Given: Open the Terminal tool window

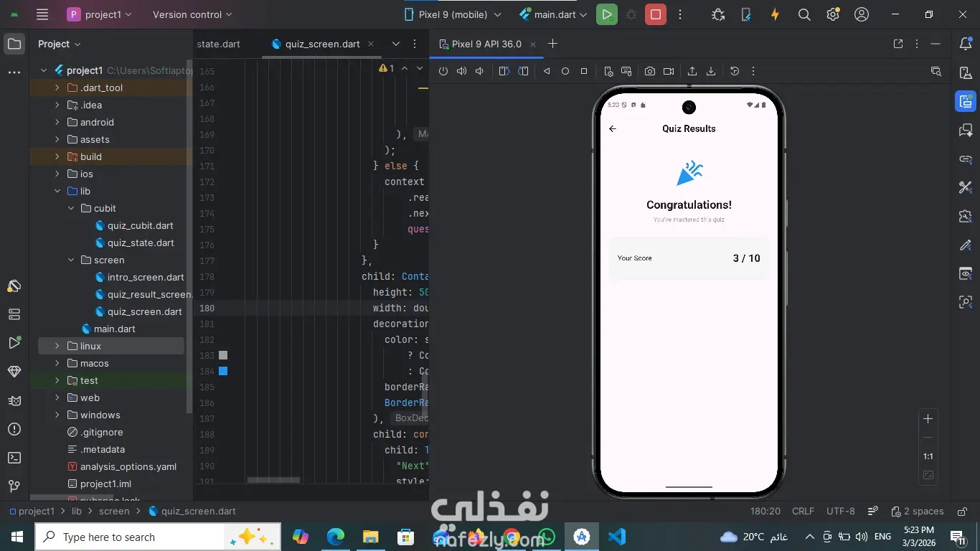Looking at the screenshot, I should (x=14, y=458).
